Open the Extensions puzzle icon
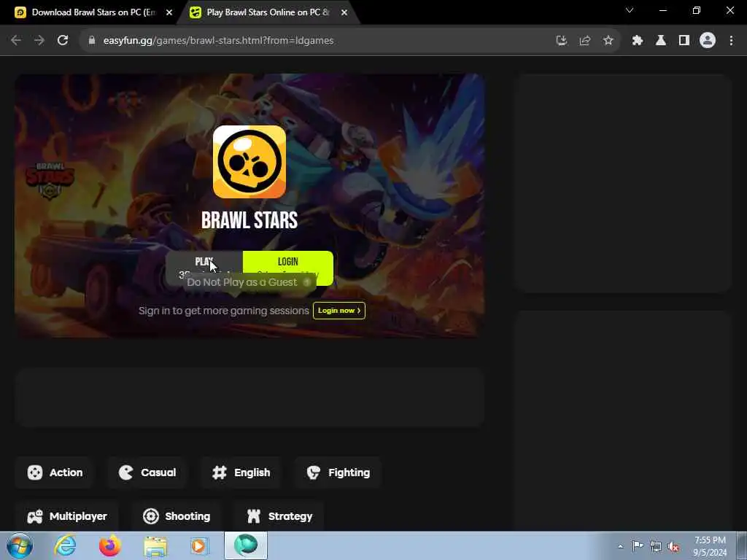Screen dimensions: 747x560 [638, 41]
